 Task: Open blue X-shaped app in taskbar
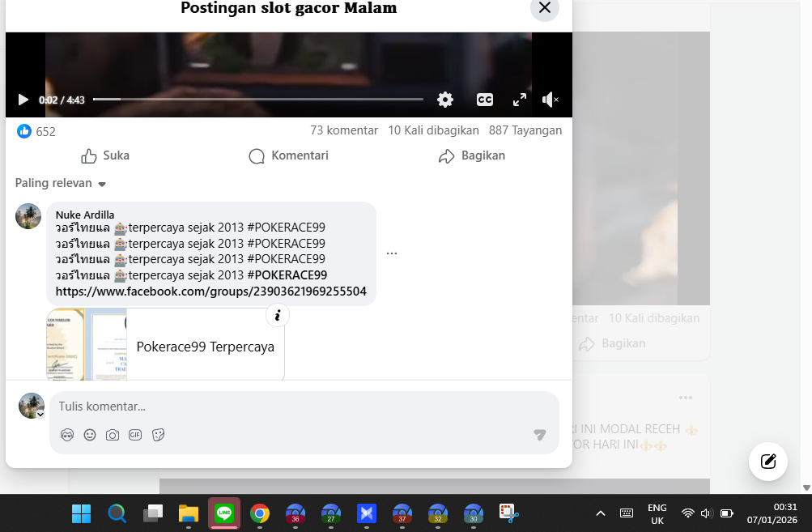367,513
